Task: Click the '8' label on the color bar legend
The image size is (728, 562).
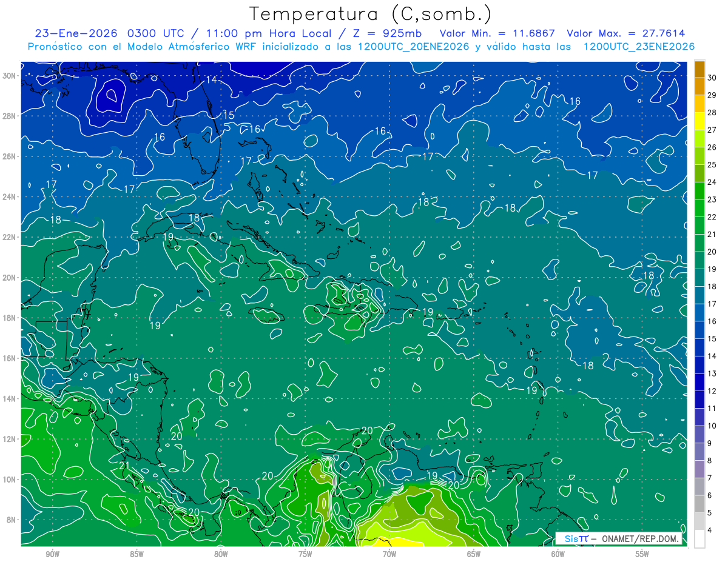Action: [x=710, y=461]
